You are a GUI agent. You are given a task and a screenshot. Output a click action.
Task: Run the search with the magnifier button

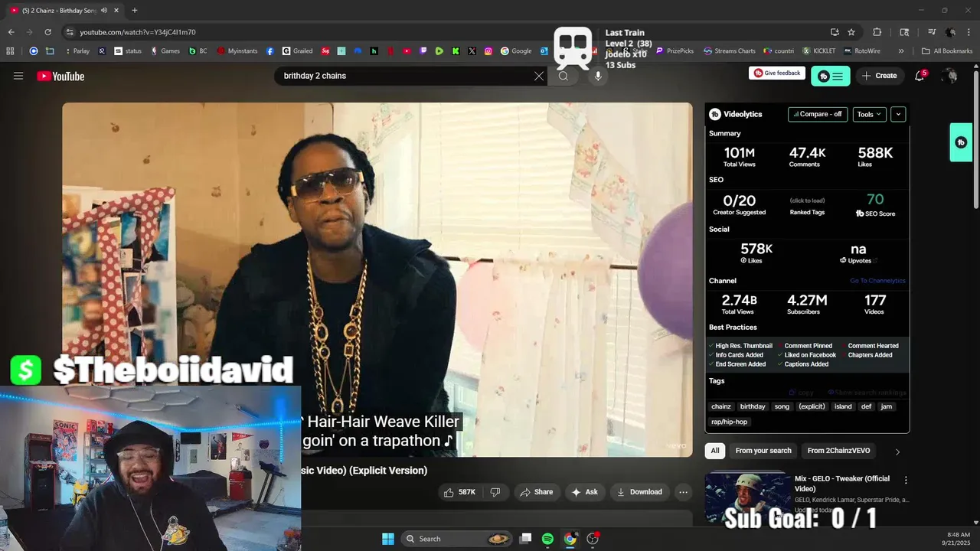tap(563, 76)
